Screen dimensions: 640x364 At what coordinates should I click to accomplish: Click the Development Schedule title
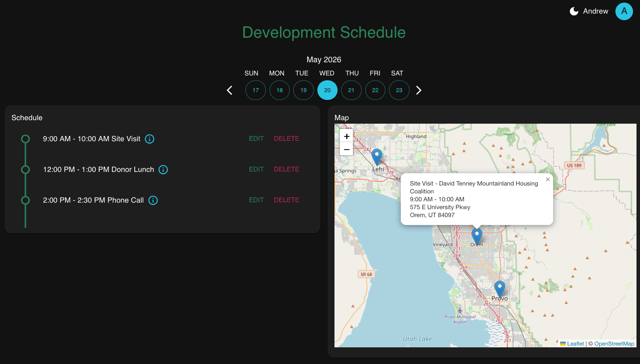(x=324, y=32)
